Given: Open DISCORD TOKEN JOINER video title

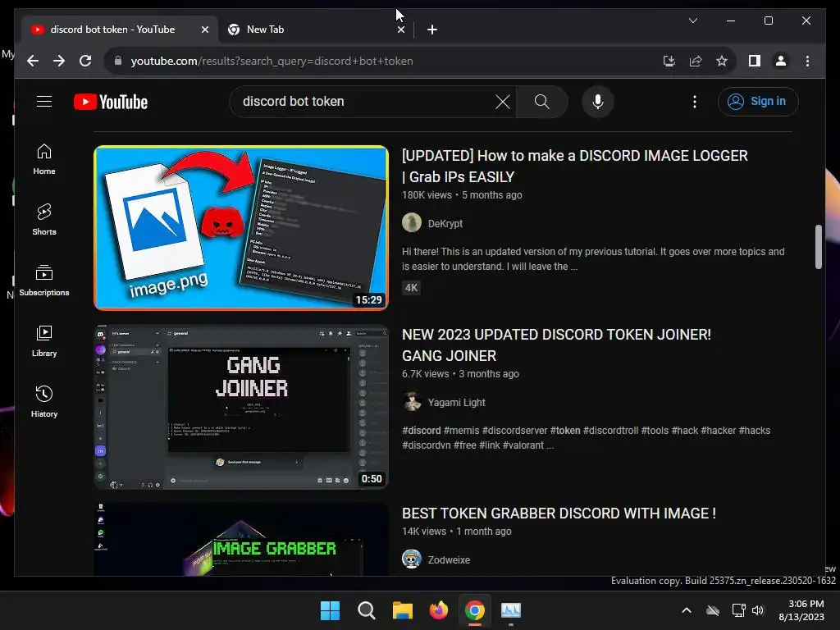Looking at the screenshot, I should pos(556,345).
